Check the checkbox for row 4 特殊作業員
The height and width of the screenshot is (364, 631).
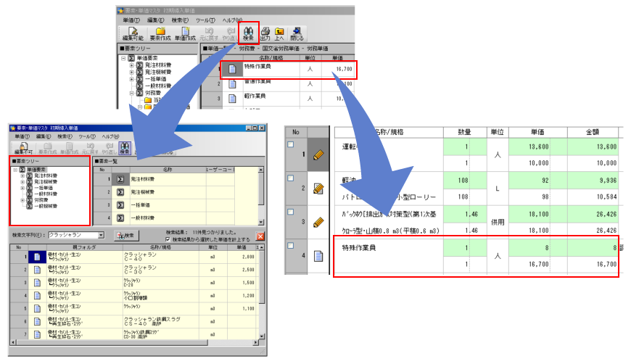291,246
